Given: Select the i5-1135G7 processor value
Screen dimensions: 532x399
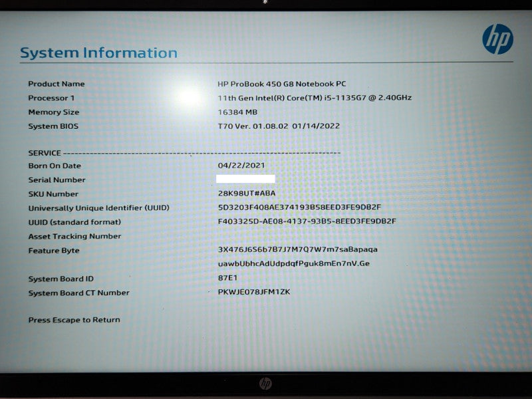Looking at the screenshot, I should (315, 98).
